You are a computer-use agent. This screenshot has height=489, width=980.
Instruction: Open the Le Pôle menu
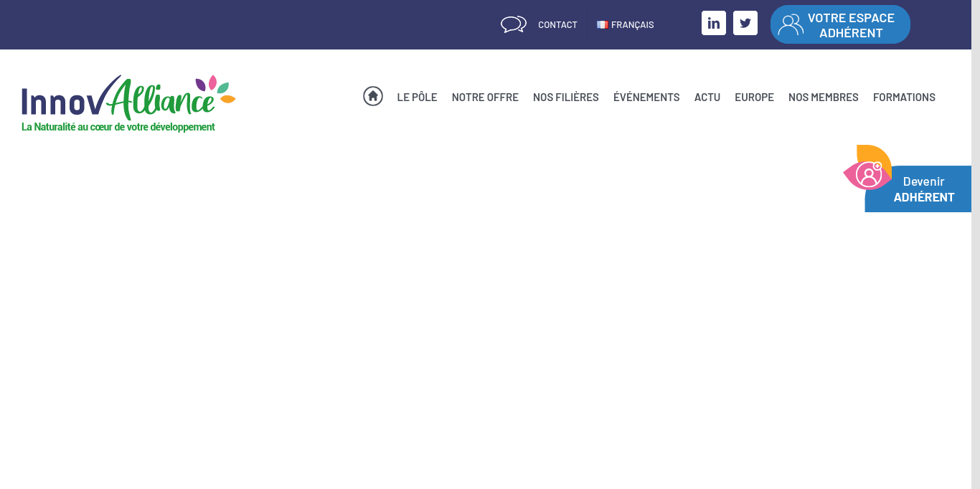[417, 97]
